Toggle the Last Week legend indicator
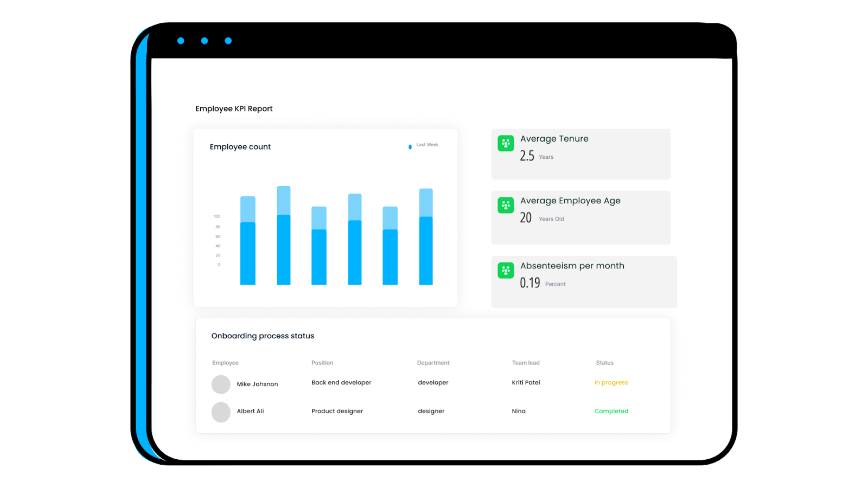 [410, 146]
